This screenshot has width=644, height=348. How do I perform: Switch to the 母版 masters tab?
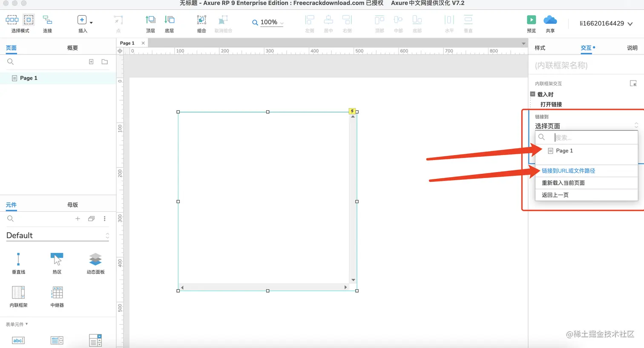click(x=72, y=205)
